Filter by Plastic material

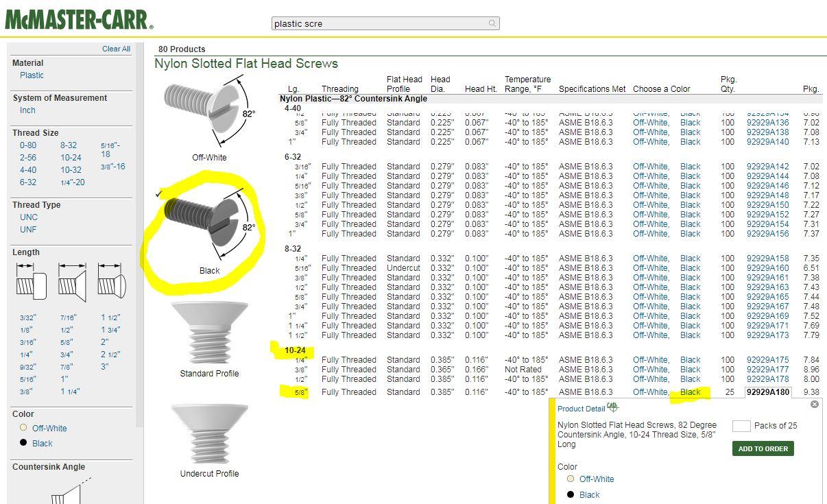32,75
